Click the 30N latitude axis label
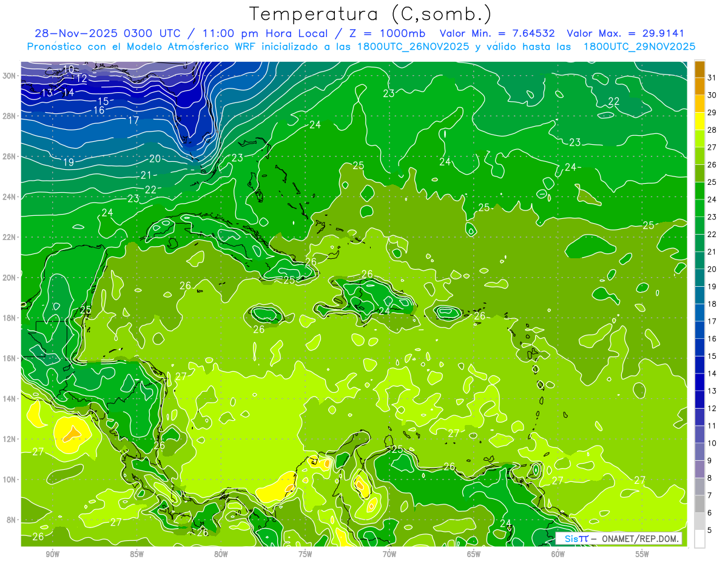The image size is (728, 562). pos(10,76)
